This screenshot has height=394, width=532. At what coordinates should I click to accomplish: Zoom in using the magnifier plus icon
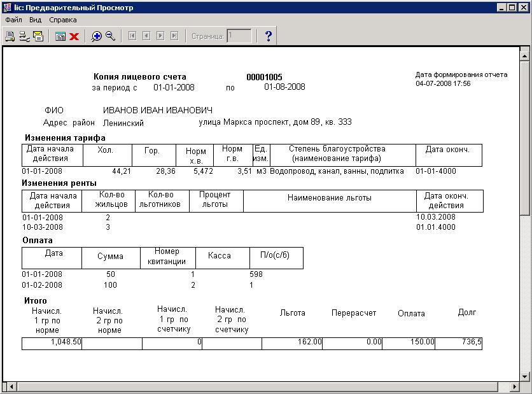(x=97, y=36)
